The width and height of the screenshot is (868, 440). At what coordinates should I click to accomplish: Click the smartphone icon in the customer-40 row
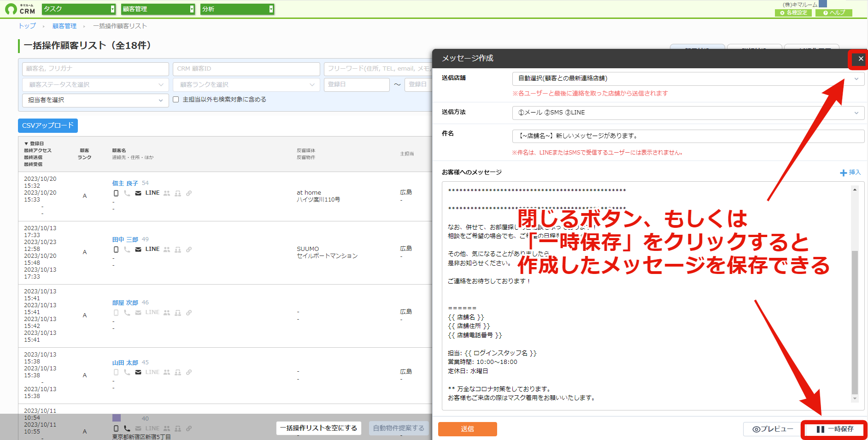point(116,428)
